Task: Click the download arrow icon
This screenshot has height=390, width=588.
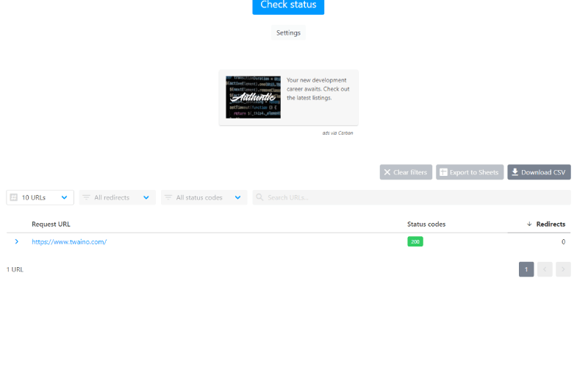Action: click(515, 172)
